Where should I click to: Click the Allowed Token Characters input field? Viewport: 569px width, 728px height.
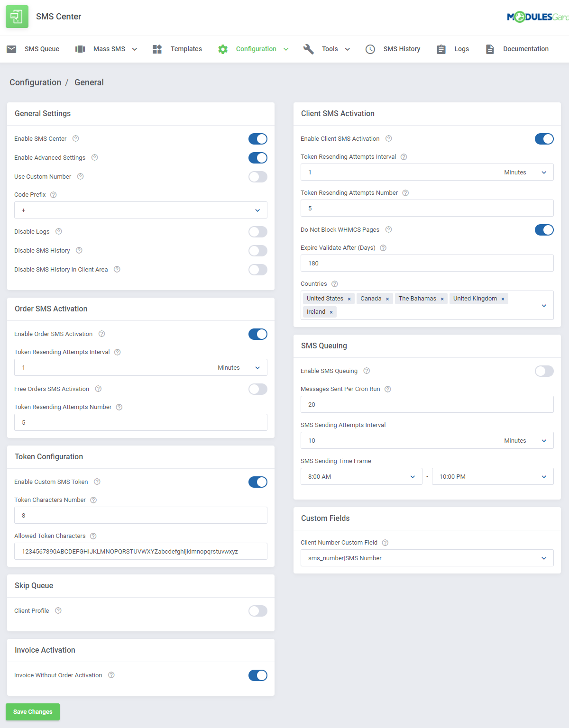click(141, 551)
